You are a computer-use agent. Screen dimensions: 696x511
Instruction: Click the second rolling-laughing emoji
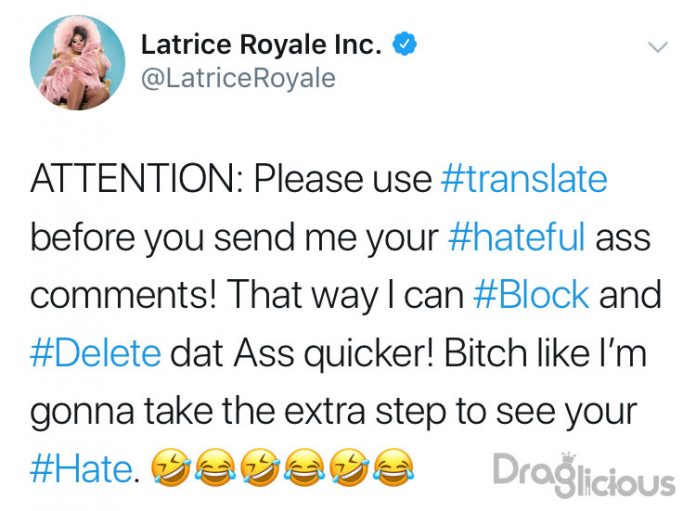pyautogui.click(x=261, y=467)
